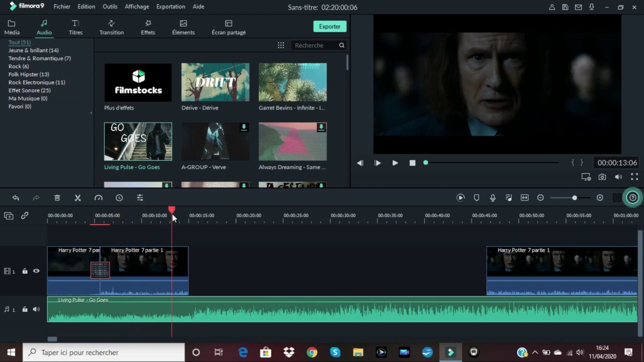Record a voiceover with the microphone icon
This screenshot has width=644, height=362.
(x=493, y=198)
